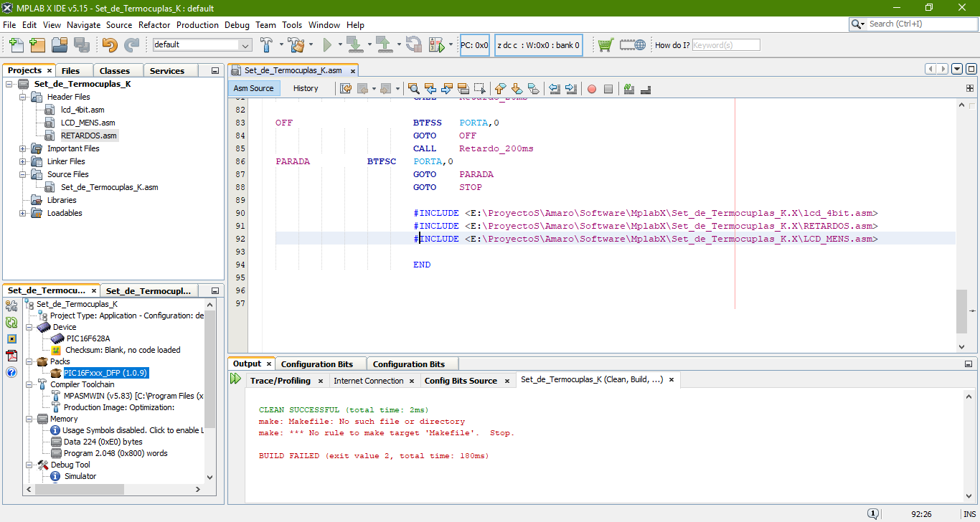Screen dimensions: 980x522
Task: Click Next Bookmark icon
Action: (517, 89)
